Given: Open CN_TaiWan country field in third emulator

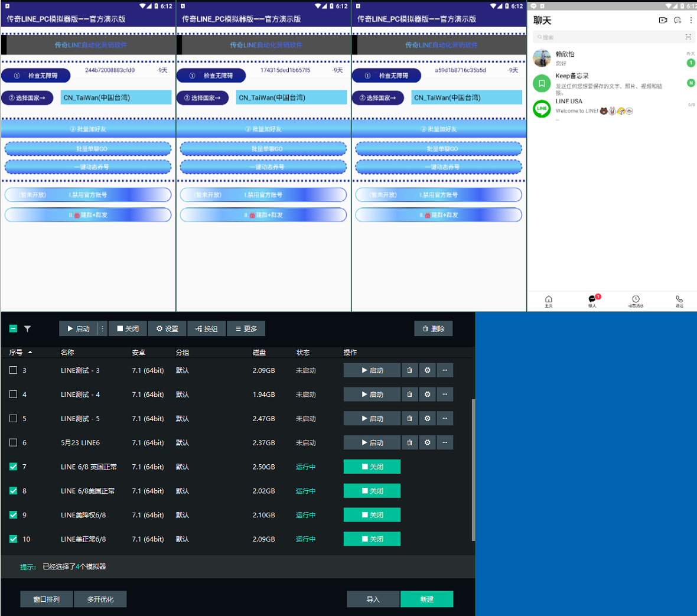Looking at the screenshot, I should click(467, 97).
